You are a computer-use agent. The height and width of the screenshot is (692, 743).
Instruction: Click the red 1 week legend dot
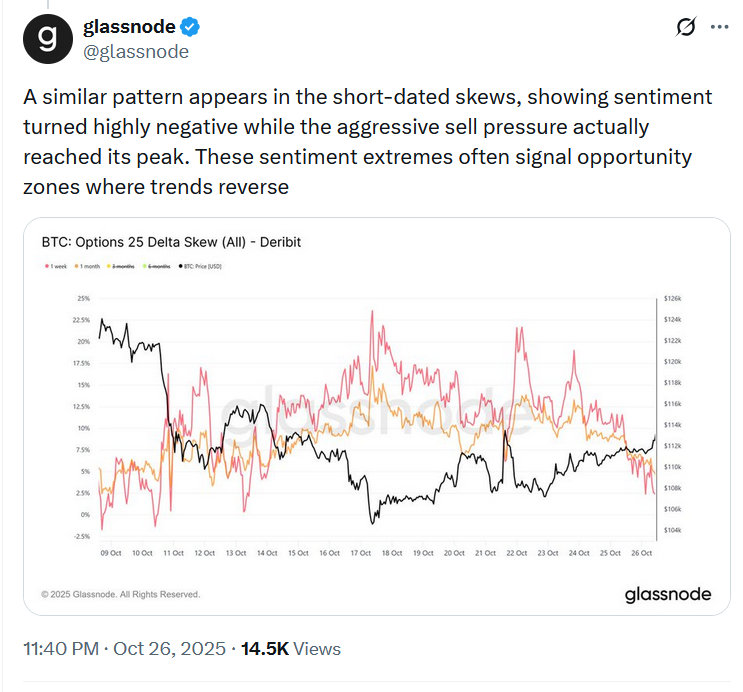click(47, 266)
